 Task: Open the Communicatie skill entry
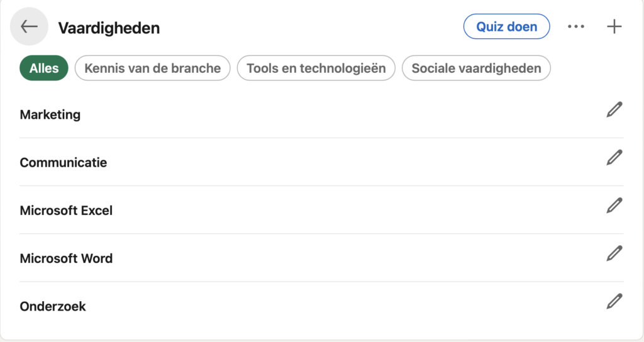[64, 163]
